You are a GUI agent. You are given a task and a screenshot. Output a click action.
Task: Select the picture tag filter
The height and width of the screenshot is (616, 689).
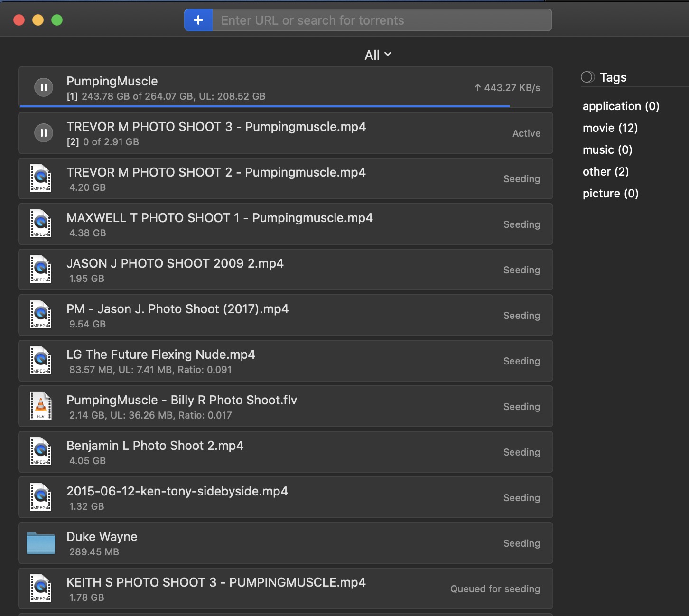point(610,193)
